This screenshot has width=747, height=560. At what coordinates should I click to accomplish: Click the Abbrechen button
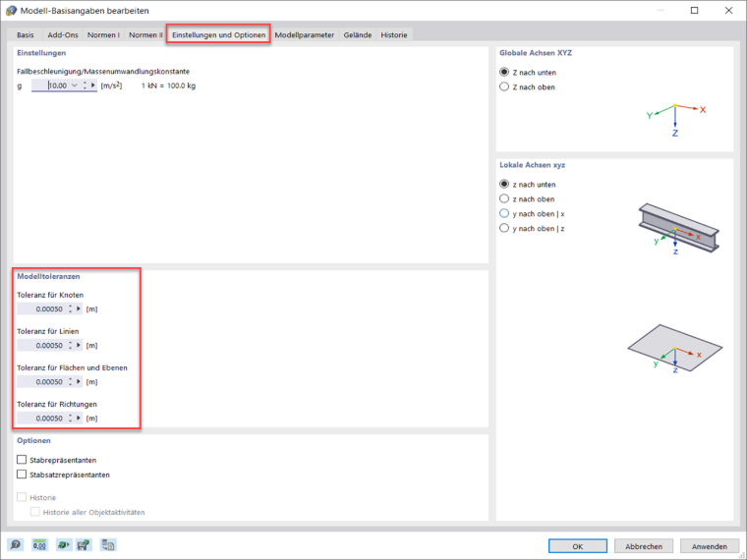(x=644, y=546)
